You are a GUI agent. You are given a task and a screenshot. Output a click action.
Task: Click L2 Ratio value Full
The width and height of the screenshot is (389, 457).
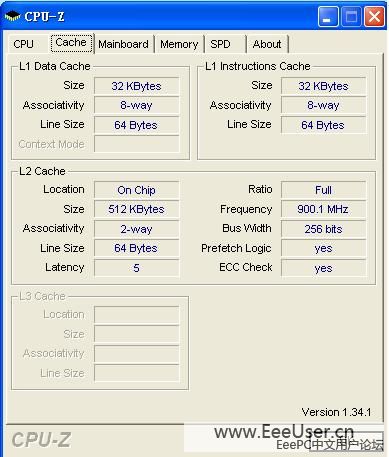point(323,190)
